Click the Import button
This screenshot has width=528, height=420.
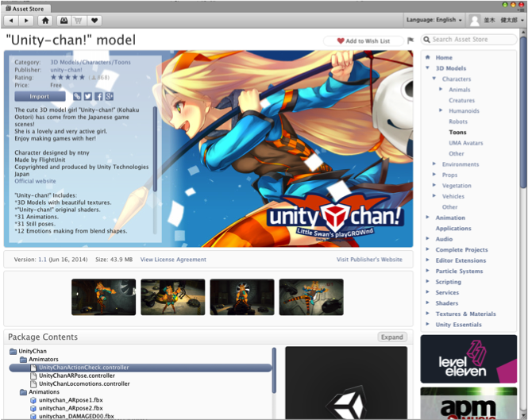(40, 96)
